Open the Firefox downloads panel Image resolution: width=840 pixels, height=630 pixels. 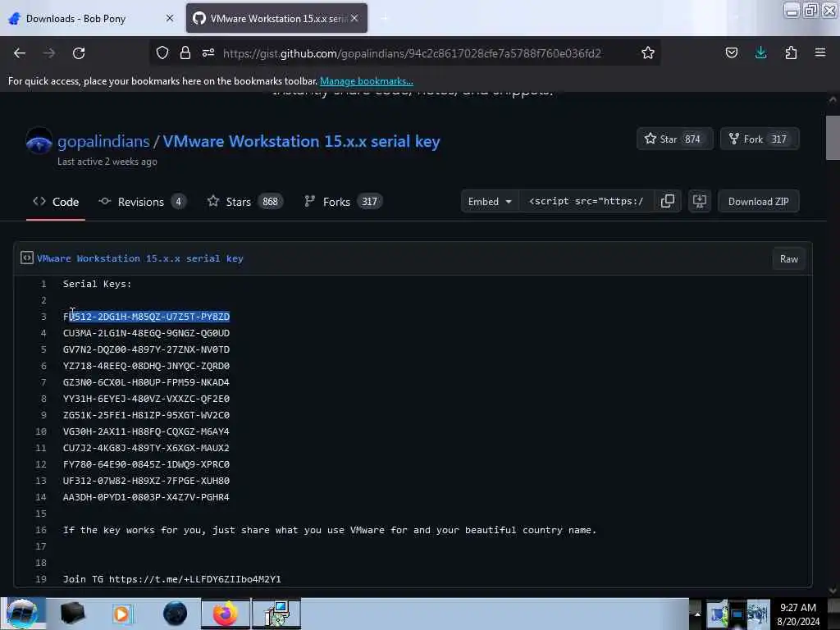pos(760,52)
